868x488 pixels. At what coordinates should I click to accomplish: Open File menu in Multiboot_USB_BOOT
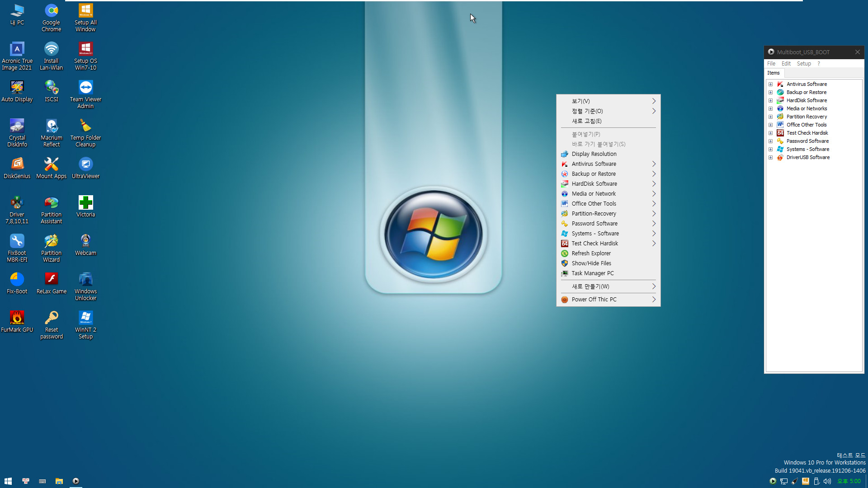[x=771, y=64]
